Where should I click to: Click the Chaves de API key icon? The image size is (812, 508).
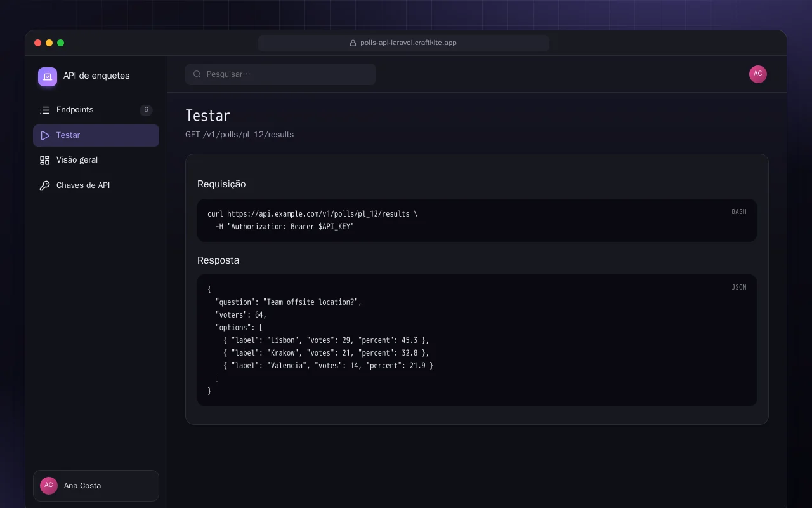[44, 185]
